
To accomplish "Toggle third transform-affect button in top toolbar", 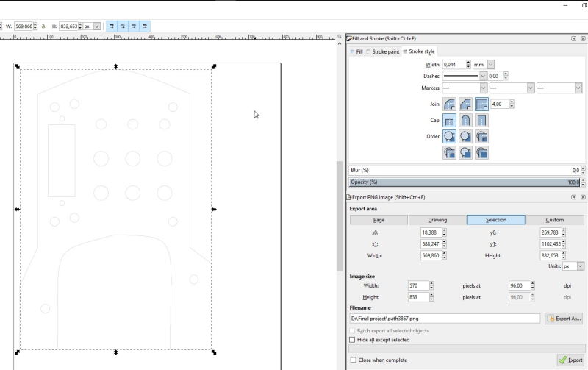I will [x=134, y=26].
